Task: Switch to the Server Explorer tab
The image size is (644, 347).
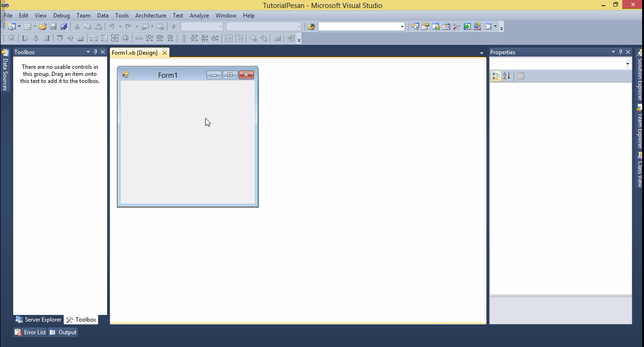Action: pos(39,320)
